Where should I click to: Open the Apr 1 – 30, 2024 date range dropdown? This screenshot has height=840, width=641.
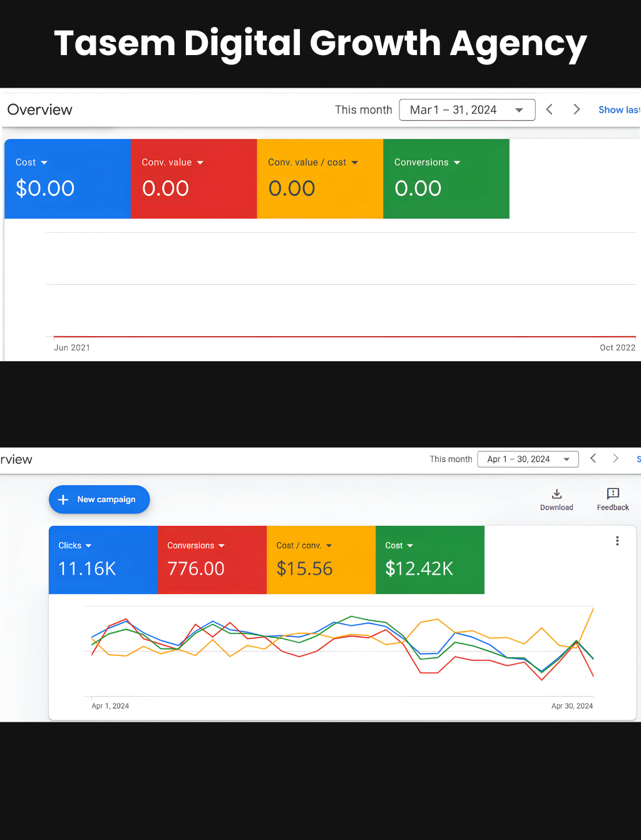click(528, 459)
